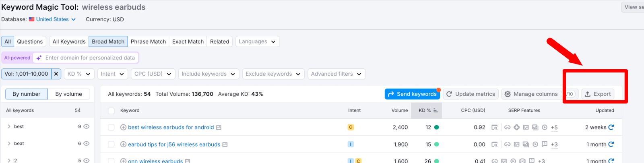Add best wireless earbuds for android via plus icon
This screenshot has width=644, height=163.
(x=123, y=127)
